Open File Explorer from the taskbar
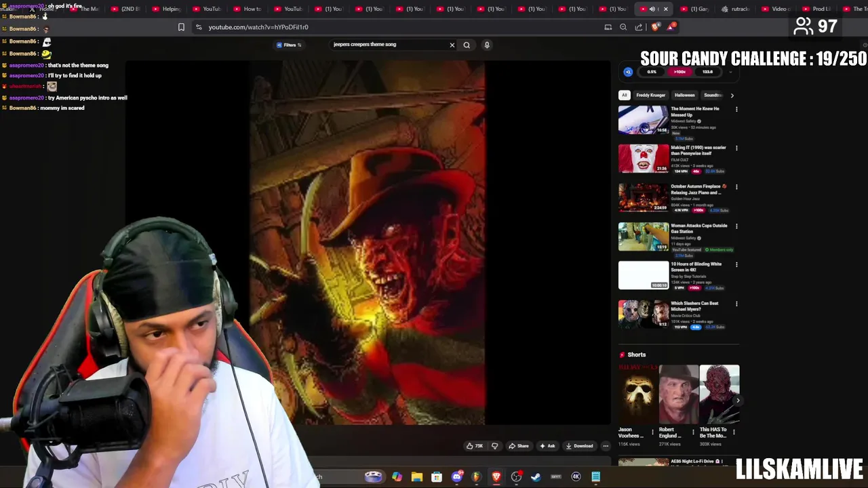The width and height of the screenshot is (868, 488). [416, 476]
